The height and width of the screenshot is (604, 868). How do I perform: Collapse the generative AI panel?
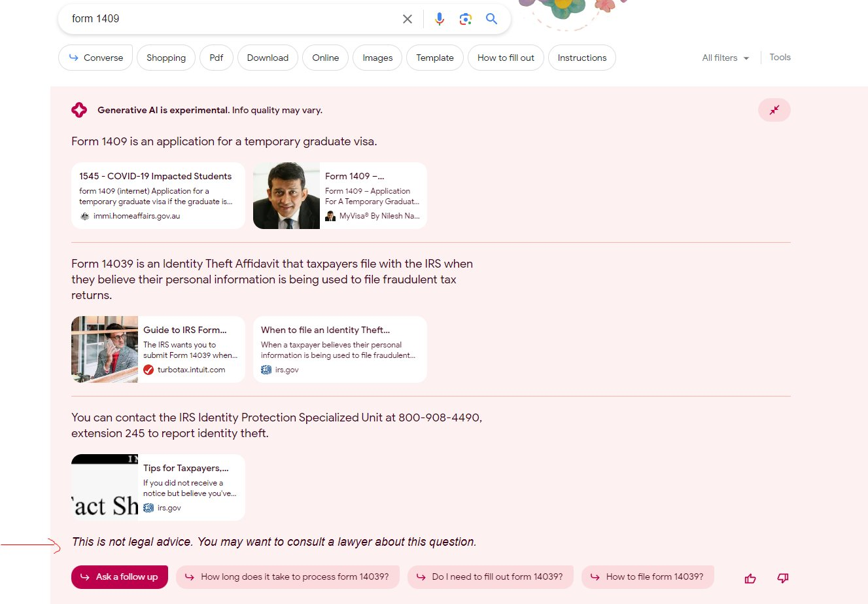[774, 110]
